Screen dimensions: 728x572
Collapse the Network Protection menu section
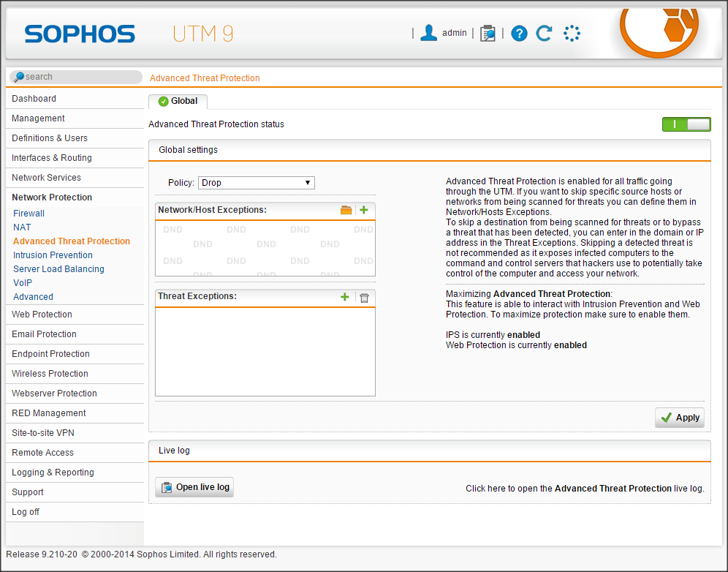coord(52,197)
